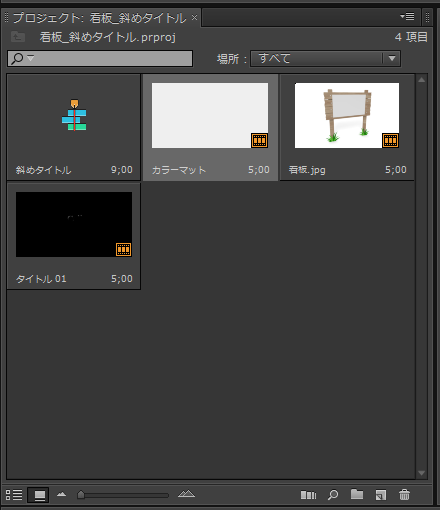Image resolution: width=440 pixels, height=510 pixels.
Task: Click the タイトル 01 name label
Action: [41, 279]
